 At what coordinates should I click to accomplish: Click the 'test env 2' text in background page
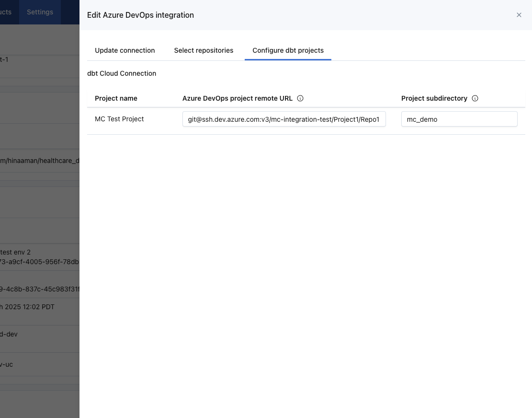[15, 252]
